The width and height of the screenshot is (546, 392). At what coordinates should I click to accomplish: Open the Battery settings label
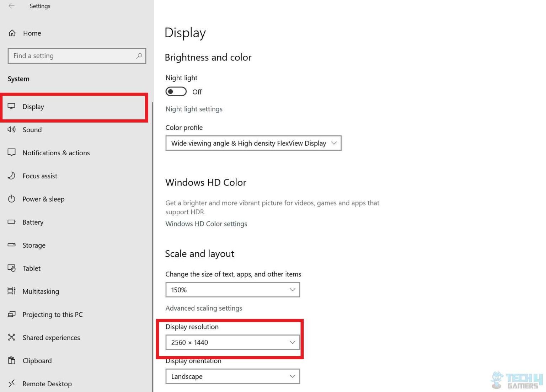pyautogui.click(x=33, y=222)
